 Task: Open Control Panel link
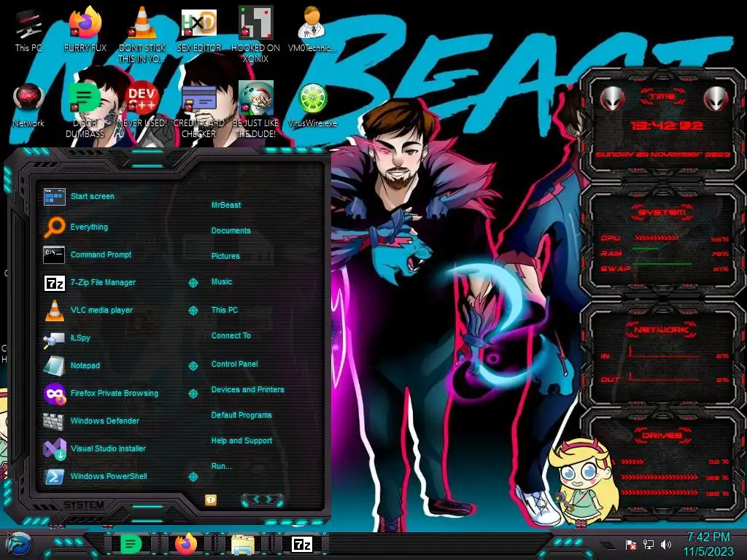click(x=234, y=364)
